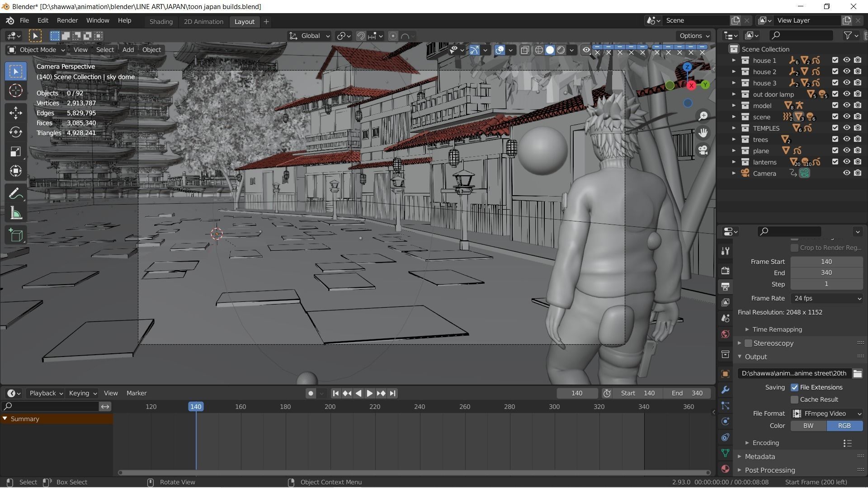Activate the Cursor tool
Image resolution: width=868 pixels, height=488 pixels.
point(16,91)
